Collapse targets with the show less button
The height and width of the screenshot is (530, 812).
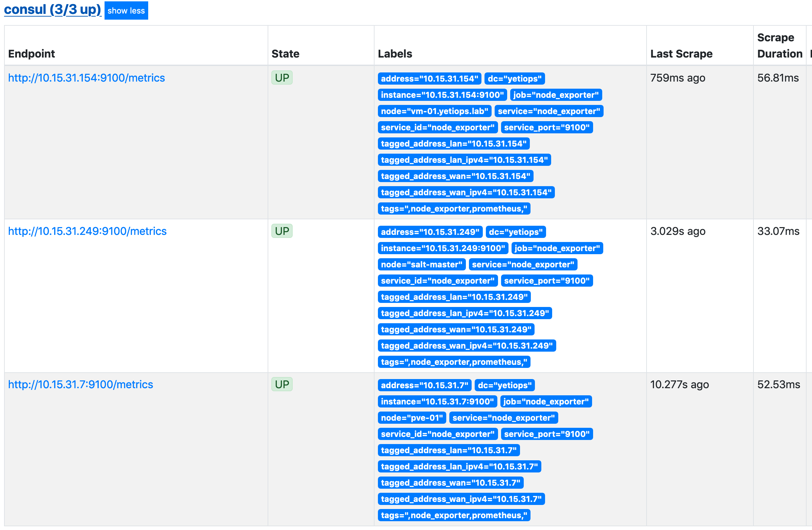[x=126, y=10]
